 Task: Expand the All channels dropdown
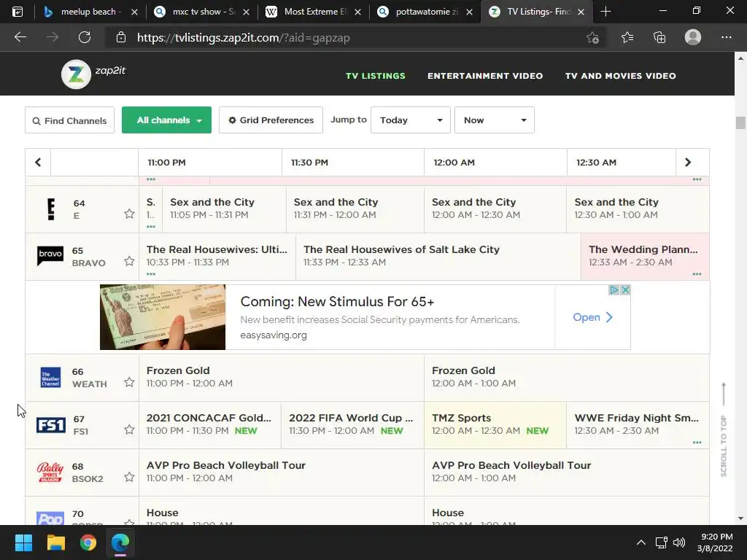[x=167, y=120]
